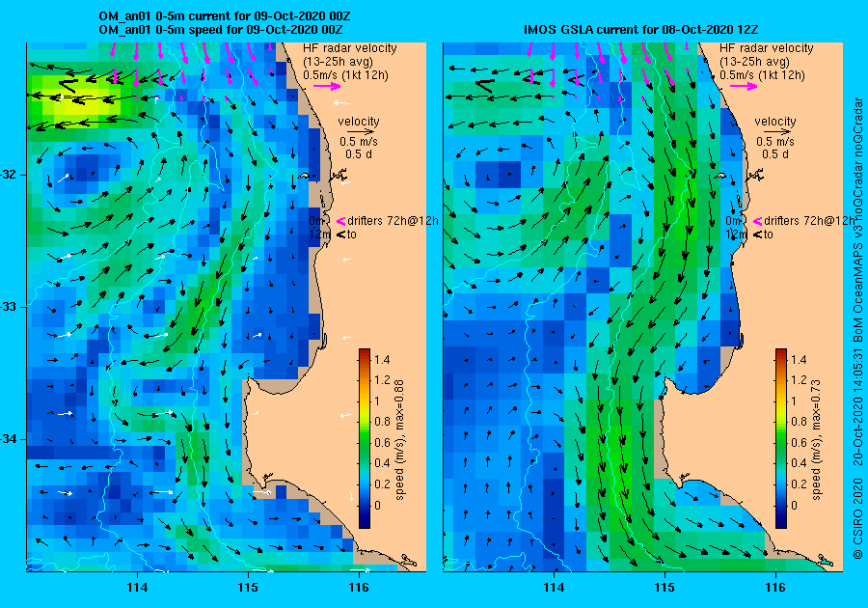Click the black '12m to' marker in right legend
Image resolution: width=868 pixels, height=608 pixels.
pos(757,235)
